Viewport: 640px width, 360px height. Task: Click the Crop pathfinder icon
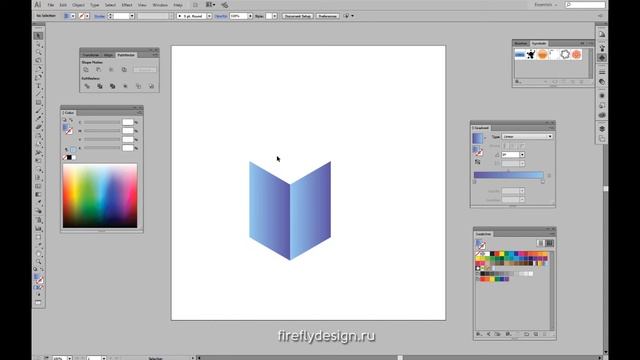click(125, 86)
